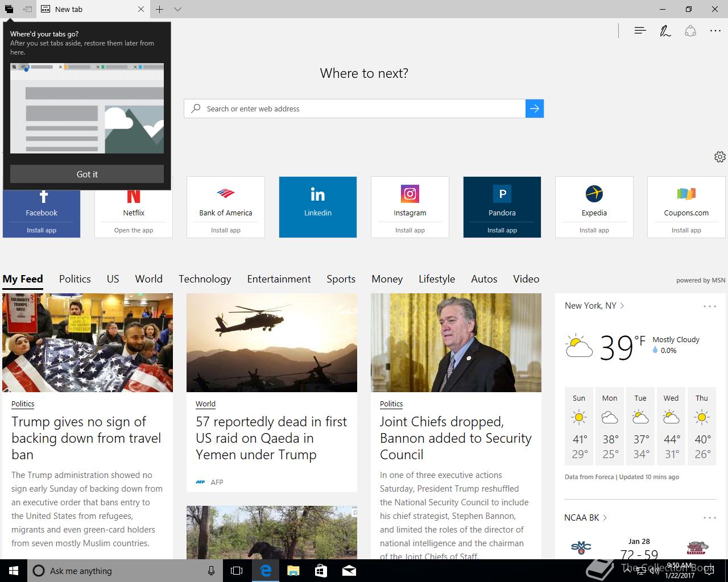This screenshot has height=582, width=728.
Task: Click Open the app under Netflix
Action: (x=134, y=230)
